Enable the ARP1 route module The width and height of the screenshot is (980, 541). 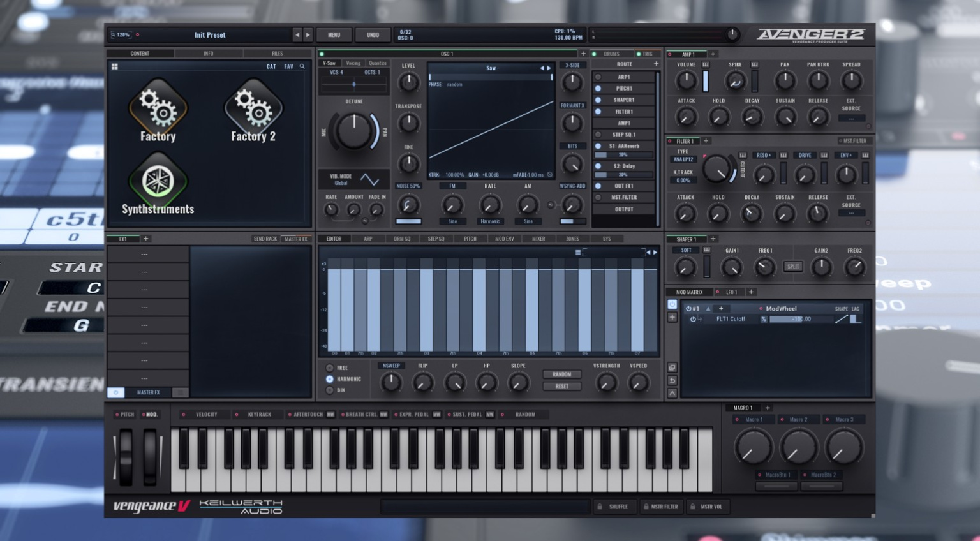pos(598,77)
